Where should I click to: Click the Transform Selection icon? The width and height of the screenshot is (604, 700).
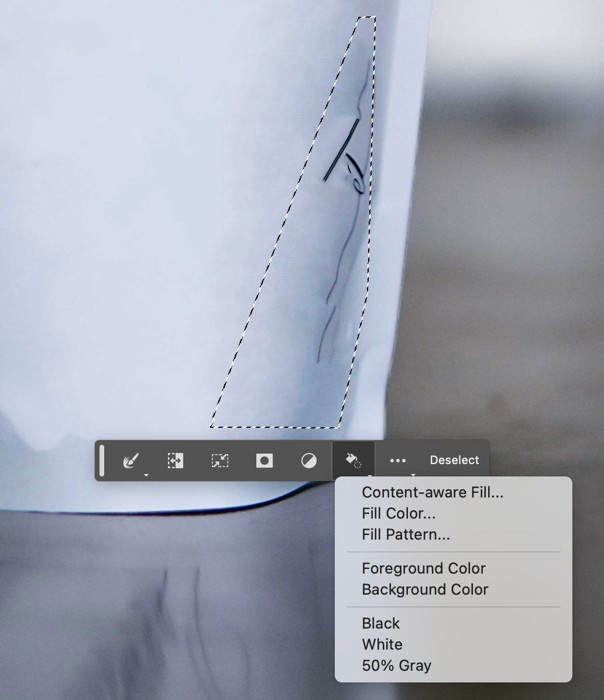(x=219, y=461)
